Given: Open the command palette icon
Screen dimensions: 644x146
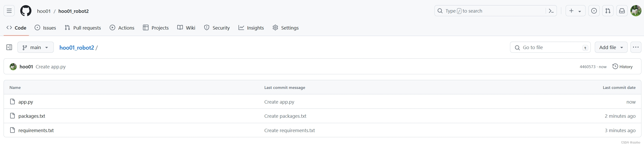Looking at the screenshot, I should click(551, 11).
